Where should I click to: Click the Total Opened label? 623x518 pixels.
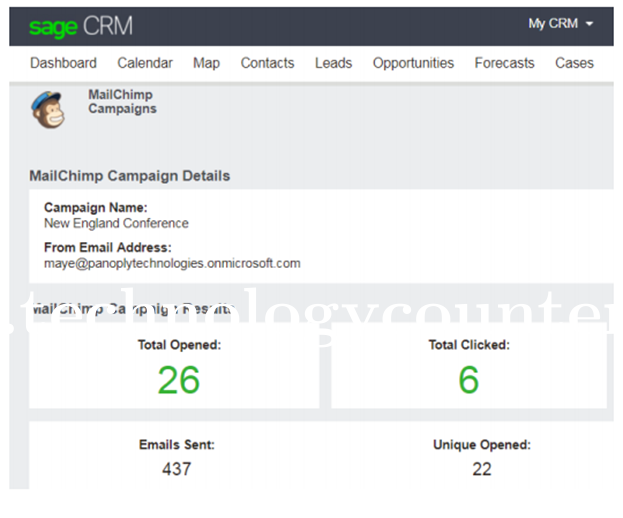coord(179,345)
